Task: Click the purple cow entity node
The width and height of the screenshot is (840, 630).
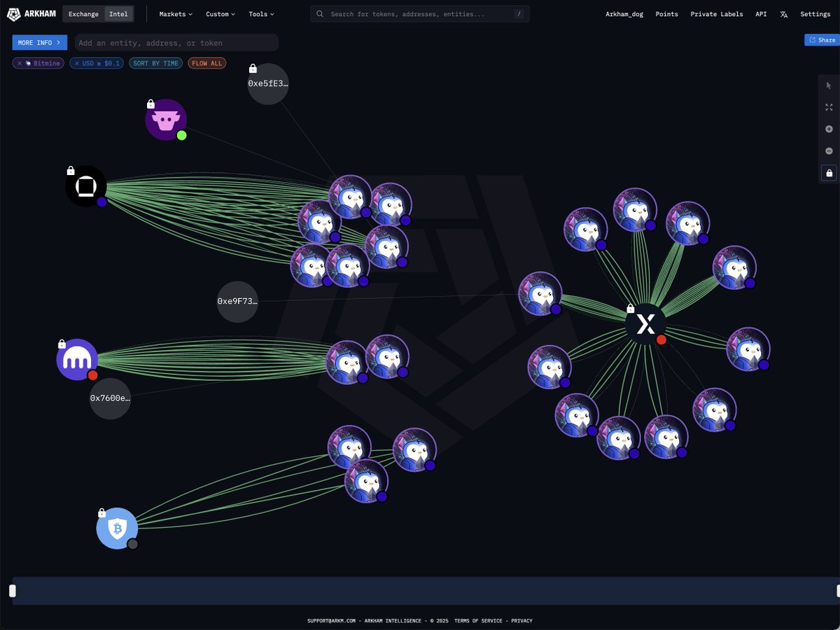Action: (x=166, y=119)
